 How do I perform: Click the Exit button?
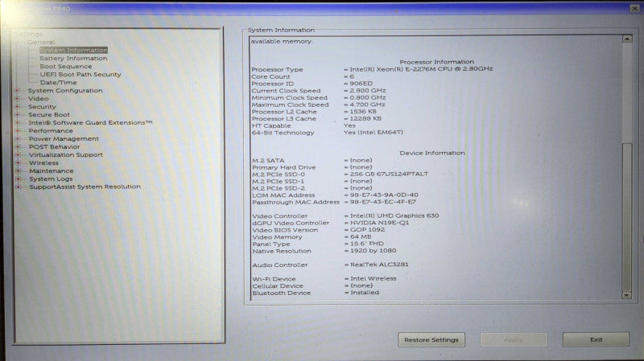coord(596,339)
